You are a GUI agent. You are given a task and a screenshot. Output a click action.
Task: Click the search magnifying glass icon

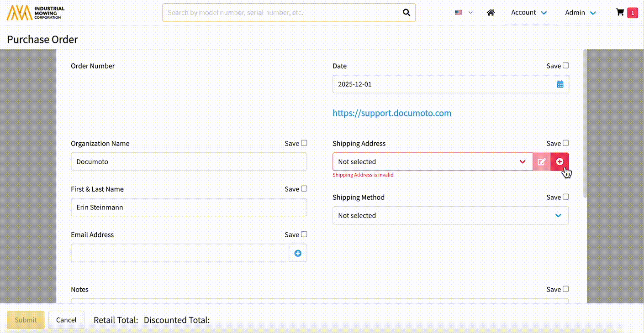tap(406, 13)
